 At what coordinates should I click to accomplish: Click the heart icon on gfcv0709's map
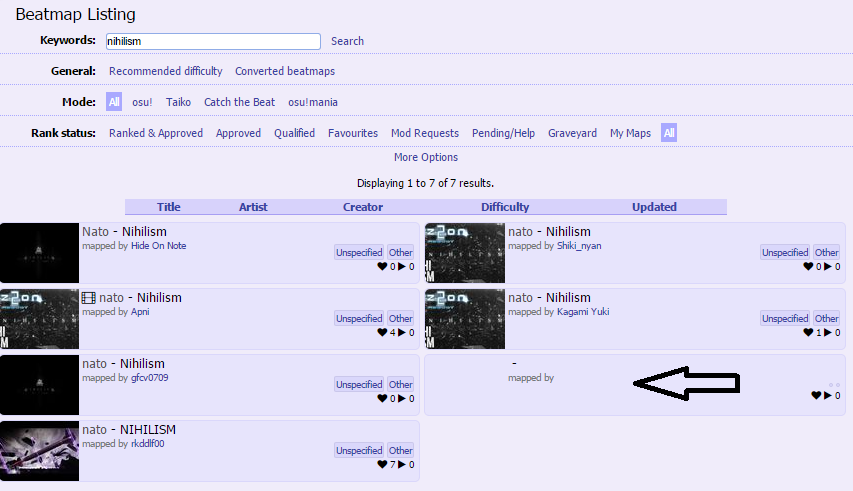tap(382, 399)
